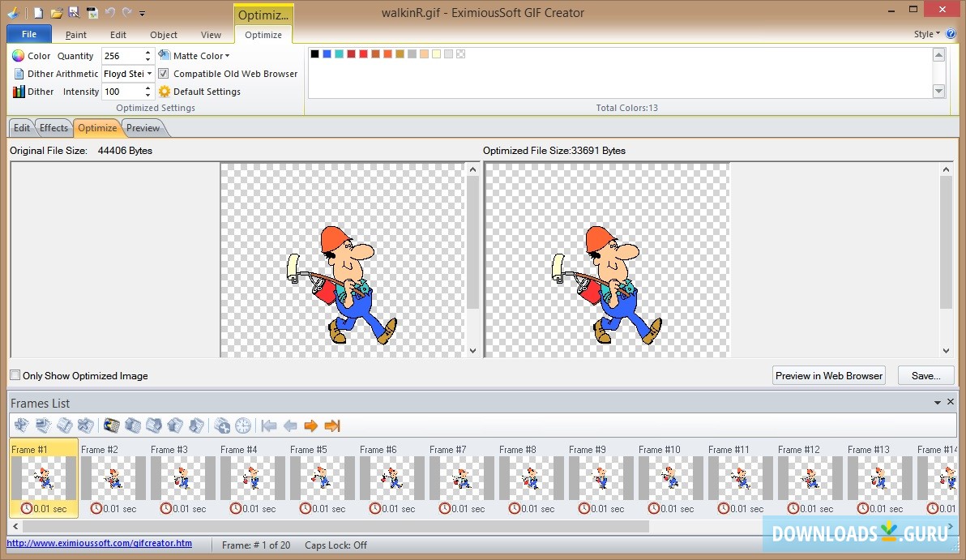Click the add frame icon in Frames List
966x560 pixels.
(x=22, y=425)
